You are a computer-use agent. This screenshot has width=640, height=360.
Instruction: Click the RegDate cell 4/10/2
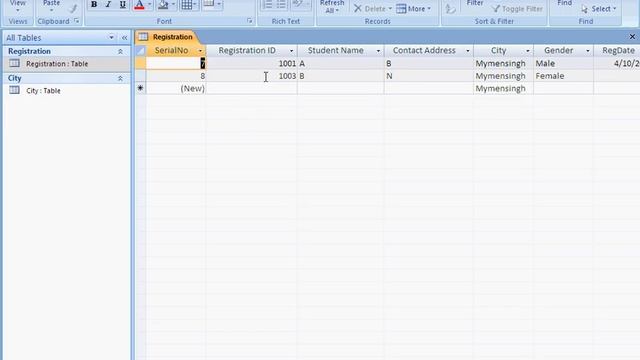click(617, 63)
